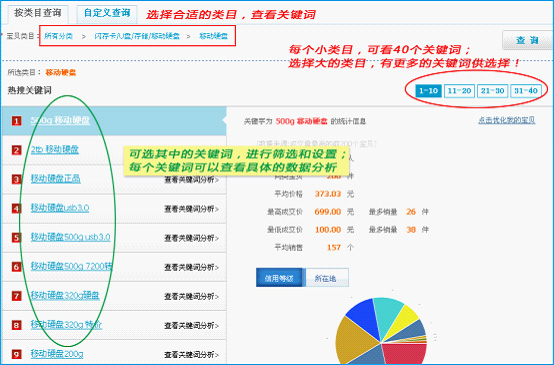Image resolution: width=554 pixels, height=365 pixels.
Task: Click the average sales value 157
Action: (x=334, y=248)
